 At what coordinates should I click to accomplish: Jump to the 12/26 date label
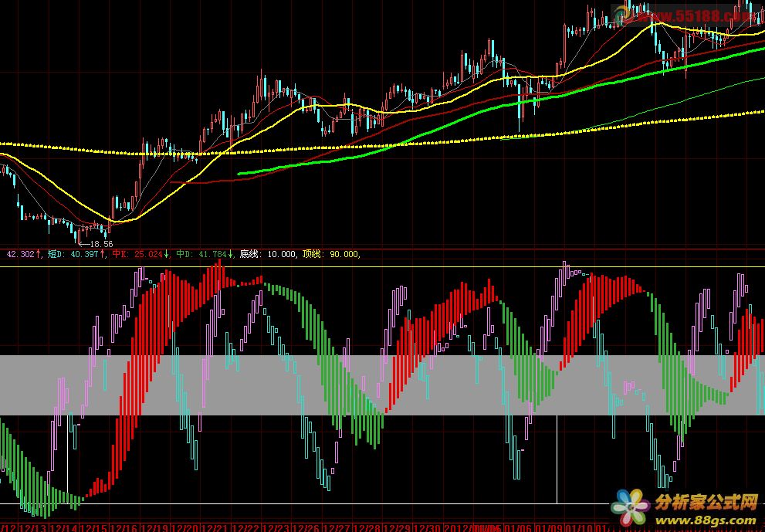coord(306,528)
